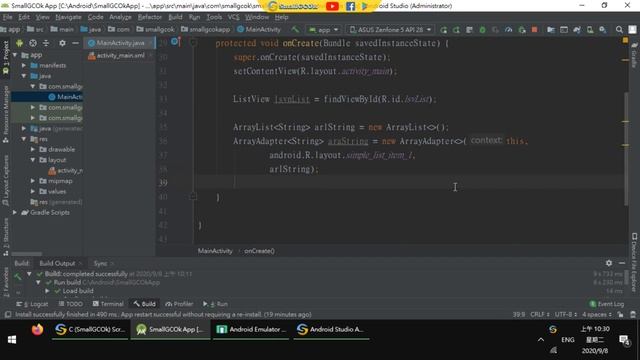Hide the Build panel with minus icon
640x360 pixels.
[622, 263]
